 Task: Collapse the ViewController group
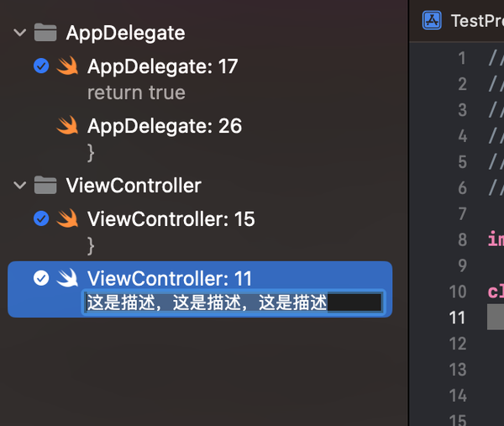click(x=19, y=185)
